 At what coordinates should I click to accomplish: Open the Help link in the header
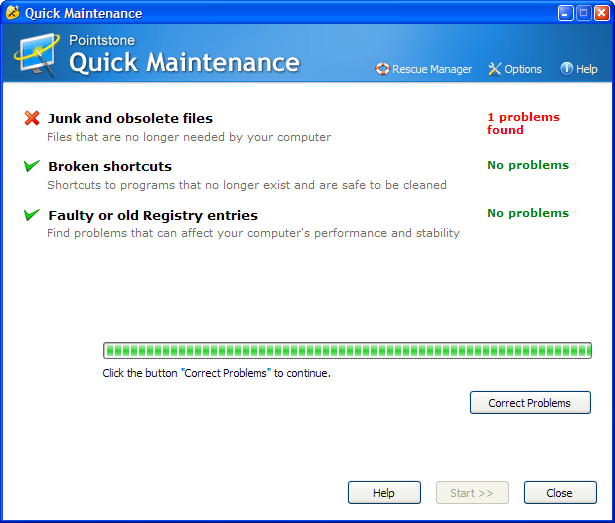point(579,69)
